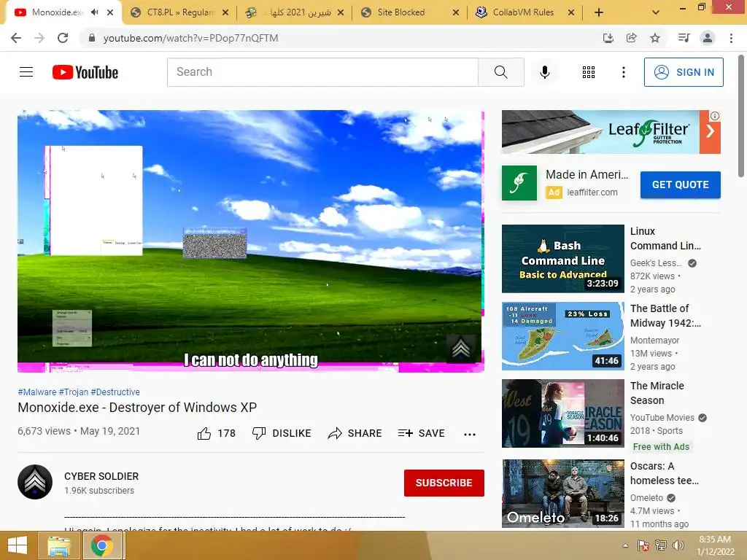Viewport: 747px width, 560px height.
Task: Show hidden tray icons arrow
Action: click(x=625, y=545)
